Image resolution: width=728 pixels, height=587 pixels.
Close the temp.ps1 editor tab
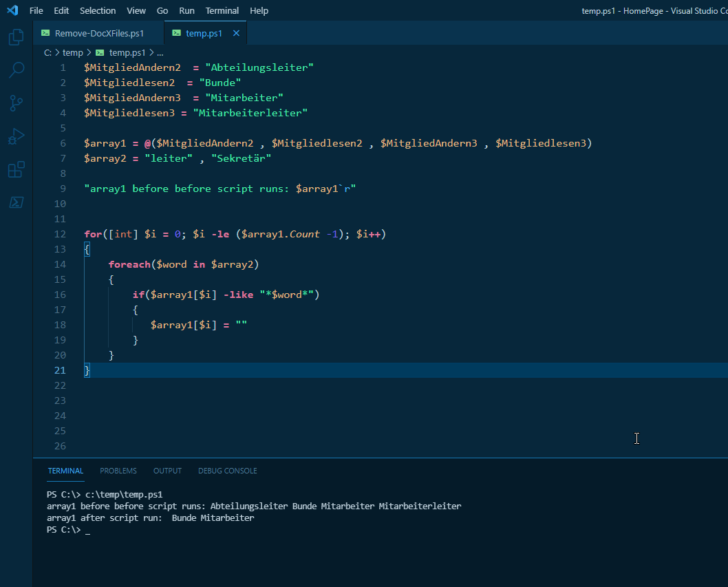point(236,33)
